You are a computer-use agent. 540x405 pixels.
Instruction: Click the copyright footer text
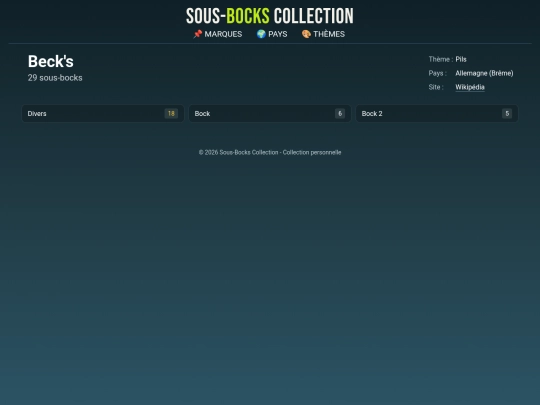click(x=270, y=152)
